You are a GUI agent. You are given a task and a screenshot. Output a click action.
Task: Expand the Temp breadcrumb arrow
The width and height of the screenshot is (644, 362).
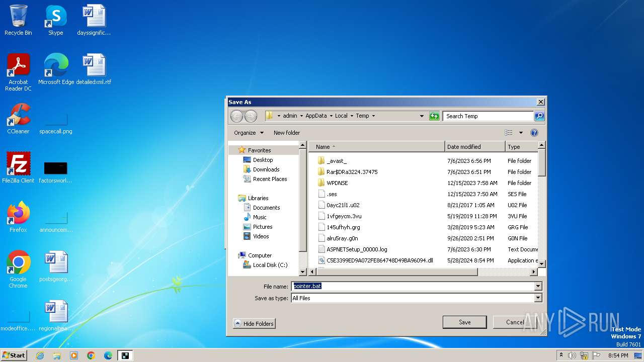point(373,116)
